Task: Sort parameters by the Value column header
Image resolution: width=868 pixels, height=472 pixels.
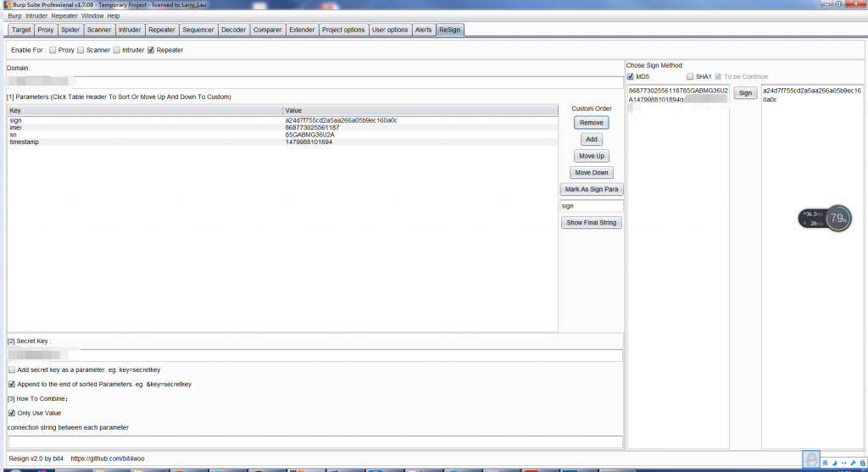Action: 420,110
